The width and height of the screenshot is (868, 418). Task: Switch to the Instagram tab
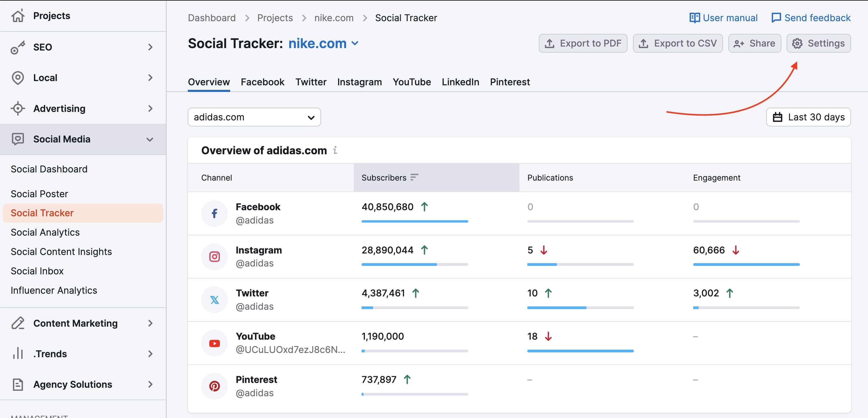point(359,82)
